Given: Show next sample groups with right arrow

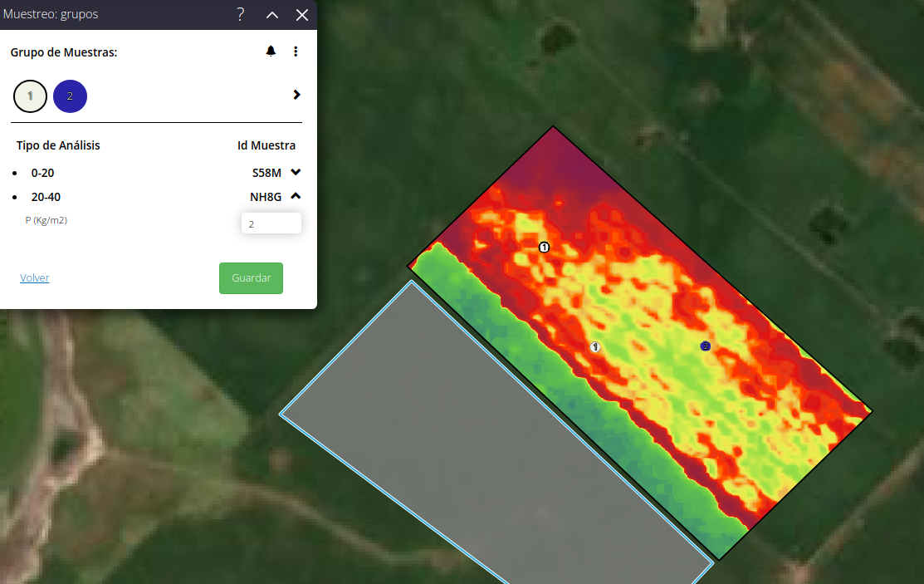Looking at the screenshot, I should pyautogui.click(x=297, y=95).
